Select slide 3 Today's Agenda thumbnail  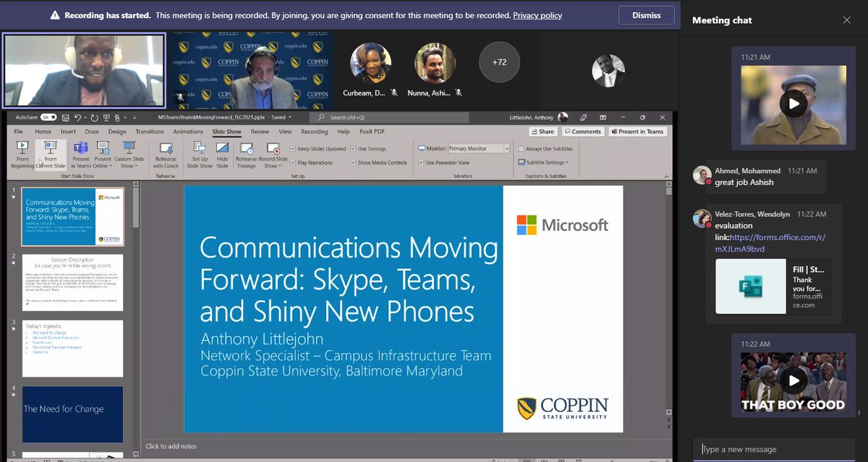(72, 348)
